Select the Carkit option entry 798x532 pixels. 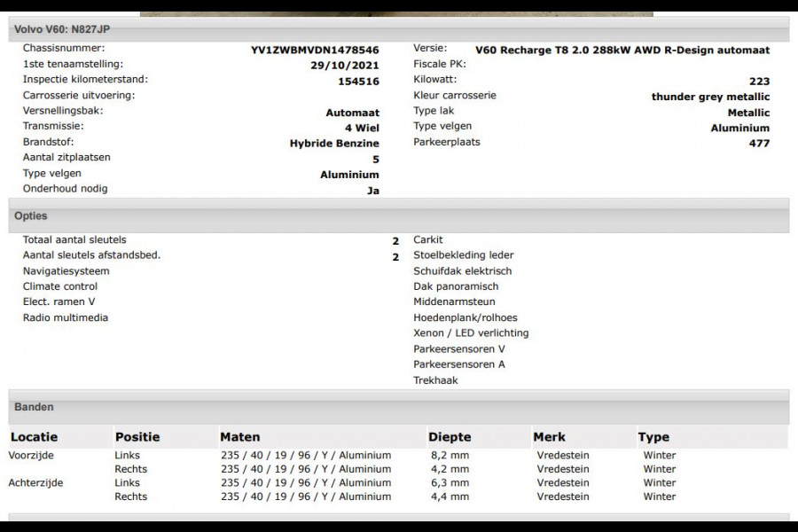pos(428,239)
